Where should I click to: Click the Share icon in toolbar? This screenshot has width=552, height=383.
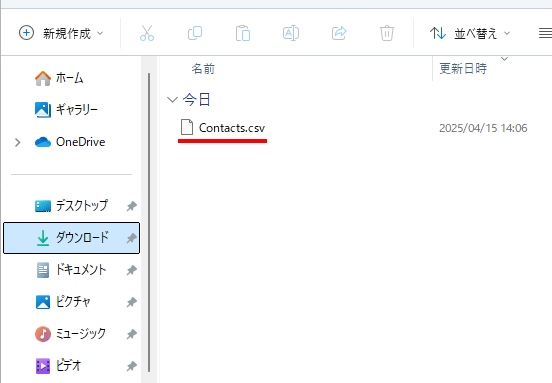[339, 33]
